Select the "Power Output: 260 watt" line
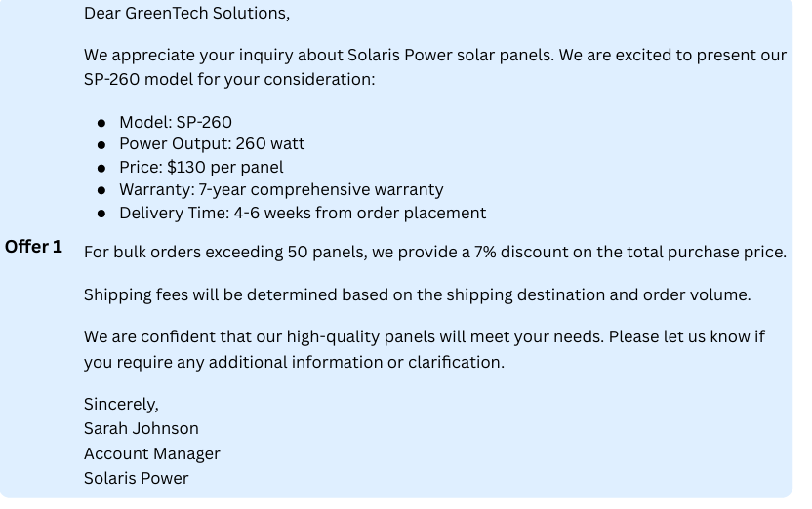The width and height of the screenshot is (812, 509). pos(212,143)
